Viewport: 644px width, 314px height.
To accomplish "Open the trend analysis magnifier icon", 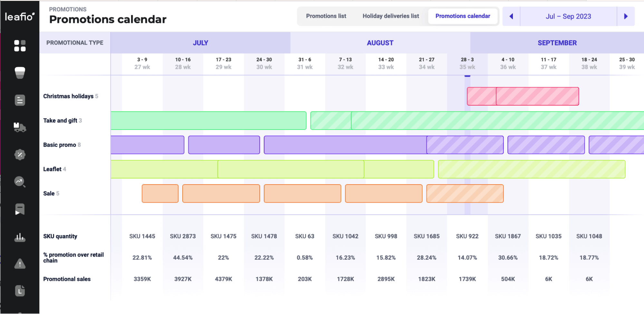I will (x=20, y=182).
